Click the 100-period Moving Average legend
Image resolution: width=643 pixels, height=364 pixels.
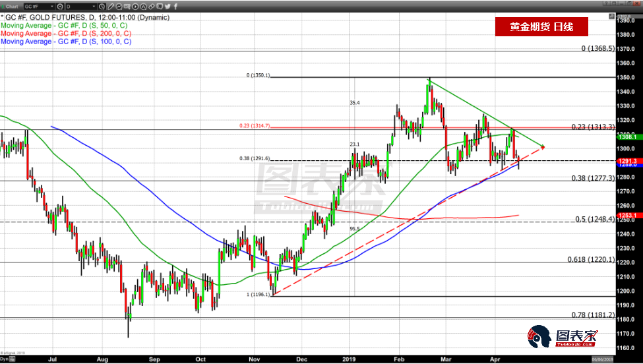[x=66, y=42]
